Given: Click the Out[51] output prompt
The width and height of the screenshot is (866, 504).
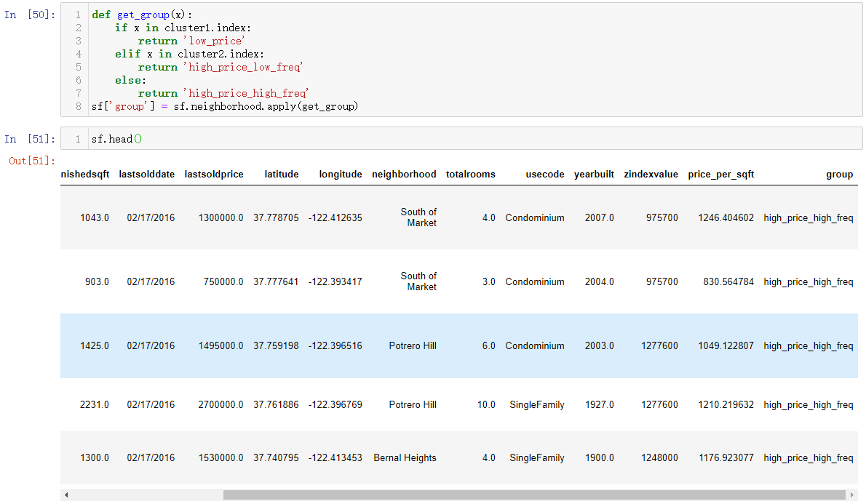Looking at the screenshot, I should click(32, 161).
